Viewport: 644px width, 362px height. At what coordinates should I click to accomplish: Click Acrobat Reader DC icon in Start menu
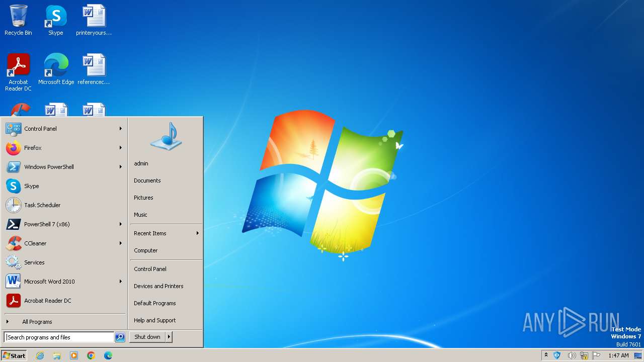point(13,301)
